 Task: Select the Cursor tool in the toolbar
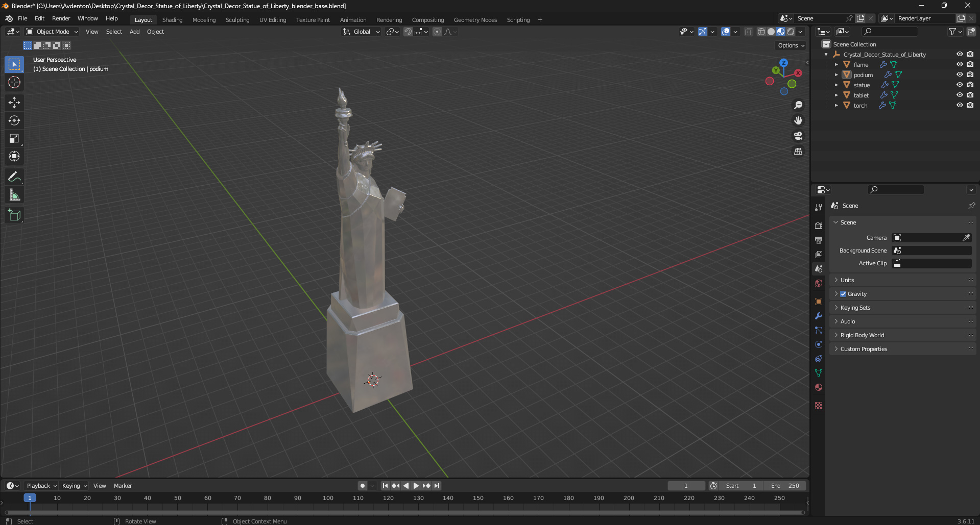(14, 82)
